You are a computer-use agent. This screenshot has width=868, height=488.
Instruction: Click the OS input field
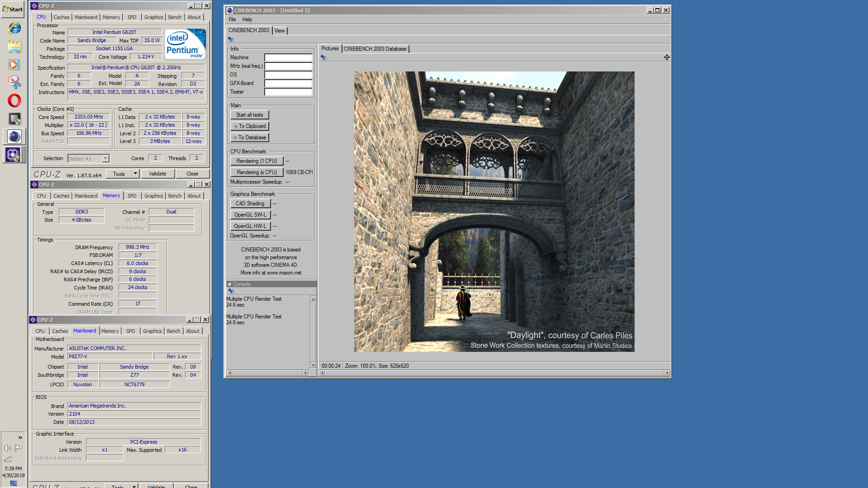pyautogui.click(x=288, y=75)
